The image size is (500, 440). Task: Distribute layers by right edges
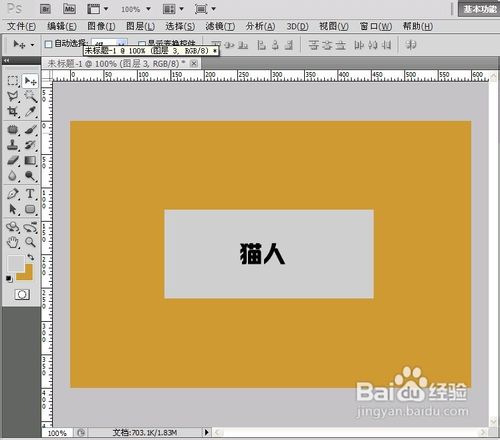coord(386,45)
